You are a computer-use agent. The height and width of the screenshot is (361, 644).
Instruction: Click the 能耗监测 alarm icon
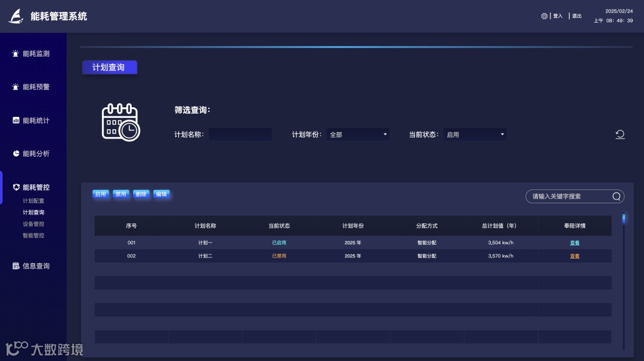pyautogui.click(x=16, y=54)
